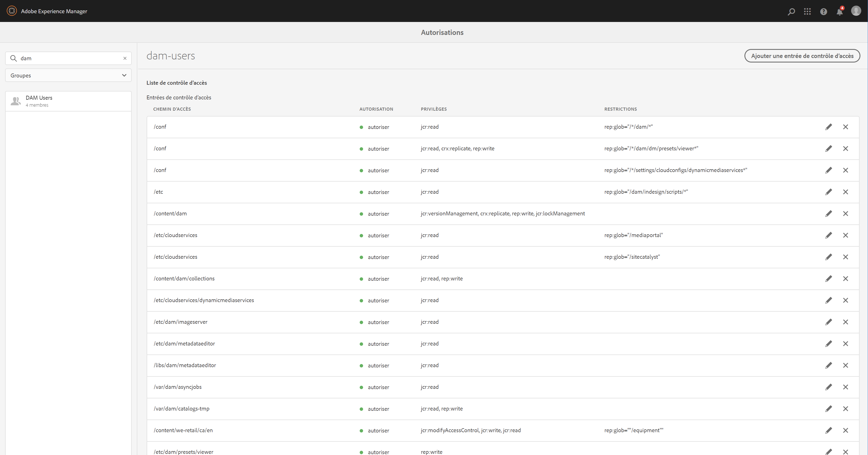
Task: Open the search magnifier in top bar
Action: click(791, 12)
